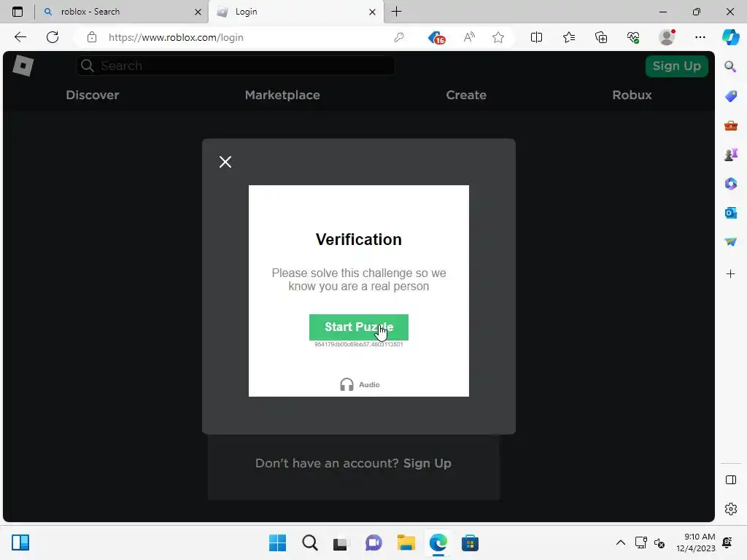Open the Robux menu item
This screenshot has height=560, width=747.
[632, 95]
